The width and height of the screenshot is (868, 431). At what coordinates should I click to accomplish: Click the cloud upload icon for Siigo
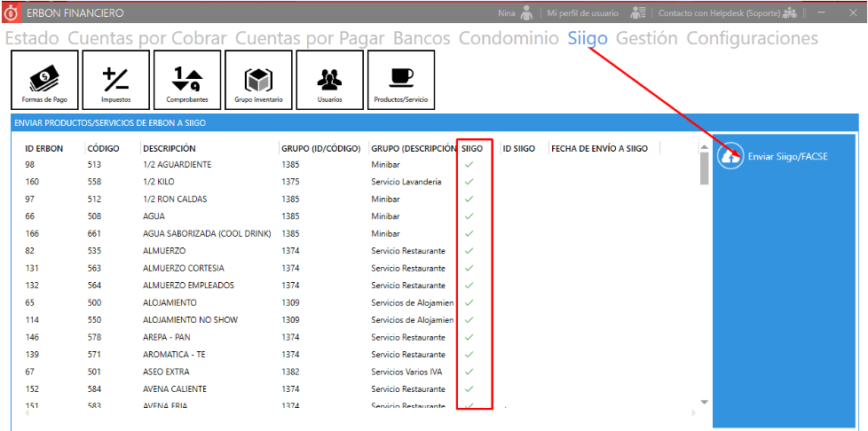730,156
